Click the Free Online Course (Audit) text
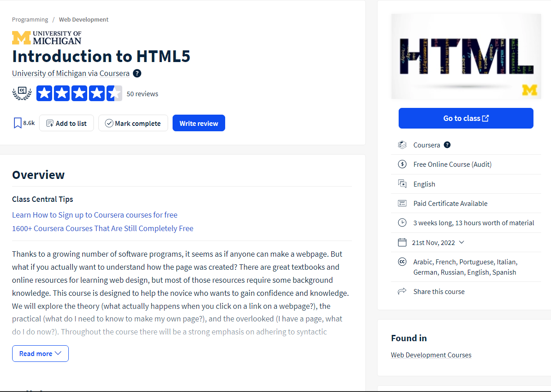Screen dimensions: 551x392 (453, 164)
